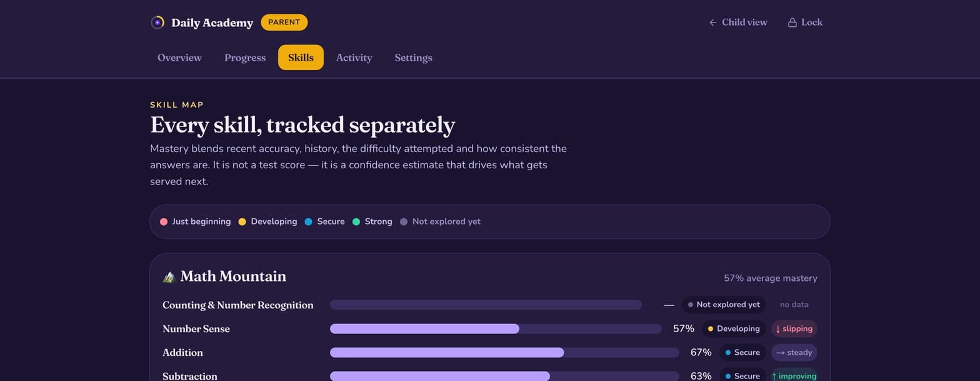
Task: Click the blue Secure legend dot
Action: (309, 221)
